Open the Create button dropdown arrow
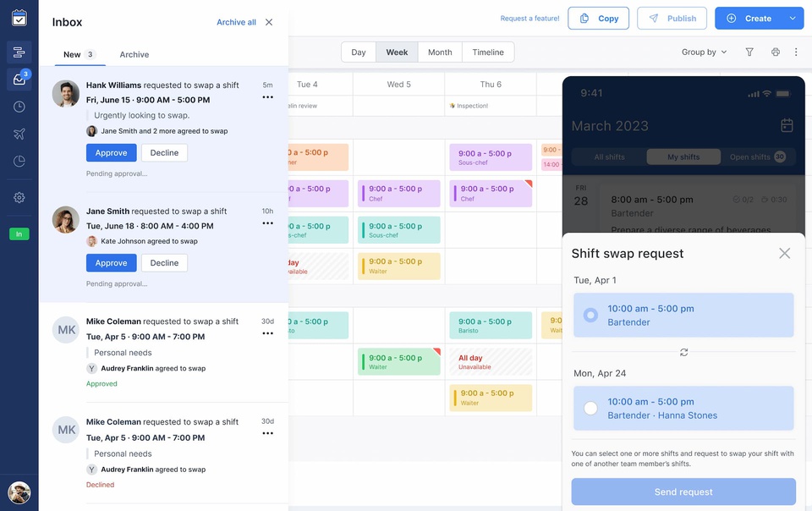The image size is (812, 511). tap(793, 19)
